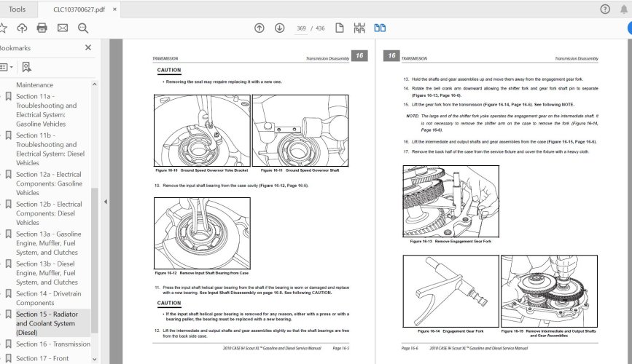Collapse the bookmarks pane with side arrow
The width and height of the screenshot is (632, 364).
pos(104,202)
